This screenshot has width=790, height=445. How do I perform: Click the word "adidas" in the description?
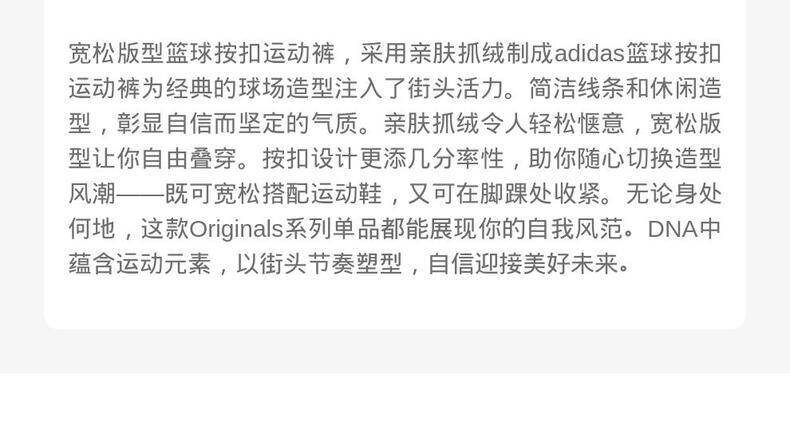(589, 53)
